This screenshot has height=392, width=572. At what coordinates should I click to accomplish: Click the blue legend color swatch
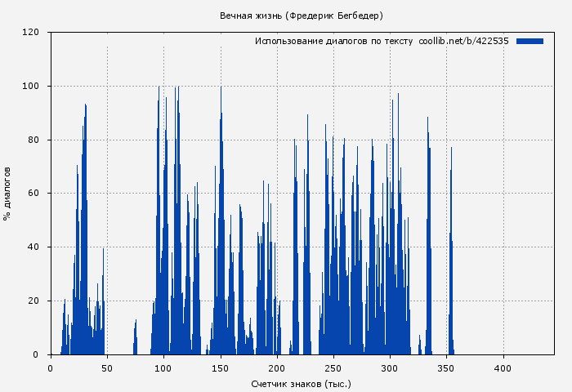click(530, 41)
